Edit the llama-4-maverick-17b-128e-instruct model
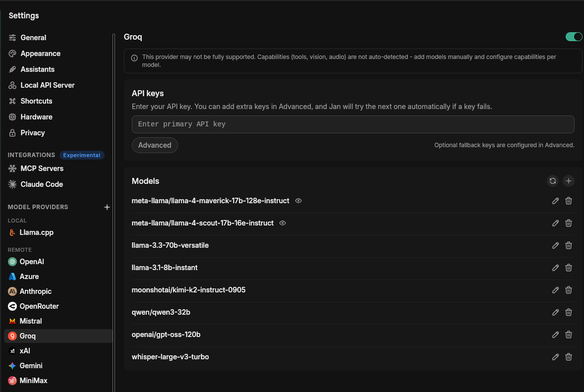Viewport: 584px width, 392px height. point(555,201)
